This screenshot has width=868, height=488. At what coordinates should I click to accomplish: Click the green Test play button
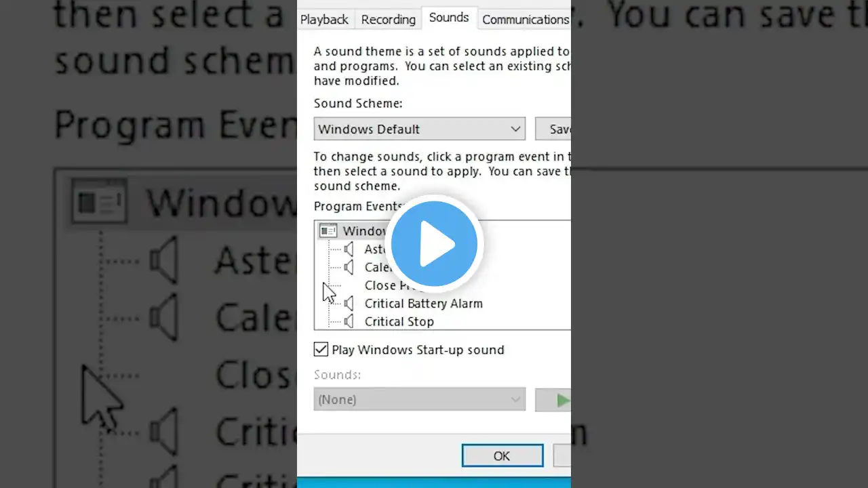[553, 400]
